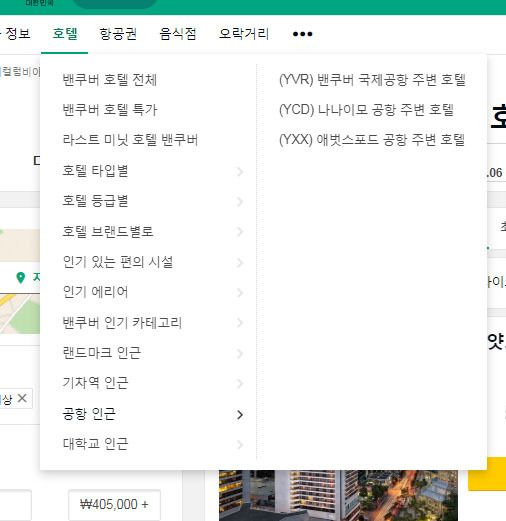
Task: Expand the 기차역 인근 submenu
Action: tap(152, 383)
